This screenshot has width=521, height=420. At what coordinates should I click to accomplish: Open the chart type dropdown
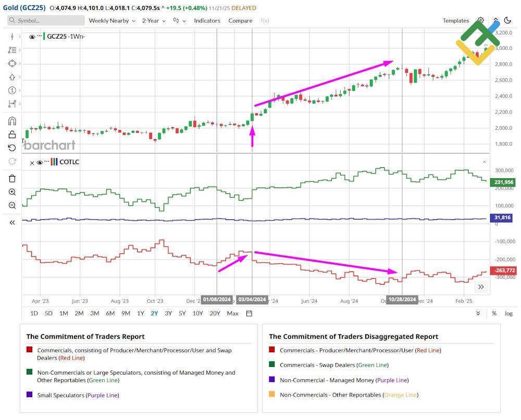(177, 20)
